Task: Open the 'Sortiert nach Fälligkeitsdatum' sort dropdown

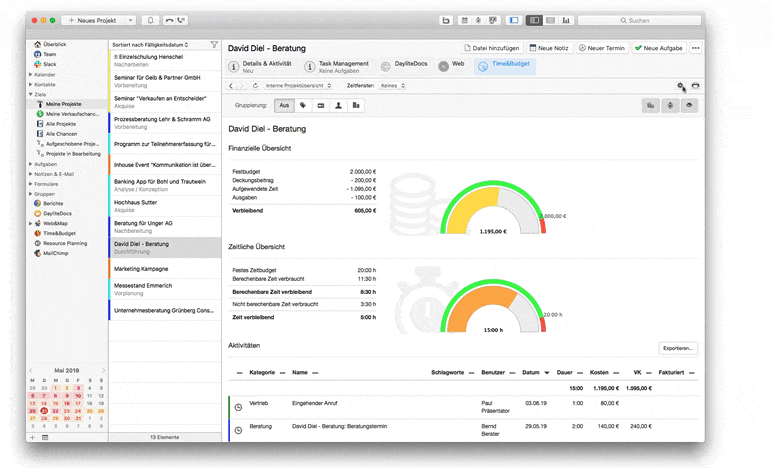Action: (x=150, y=45)
